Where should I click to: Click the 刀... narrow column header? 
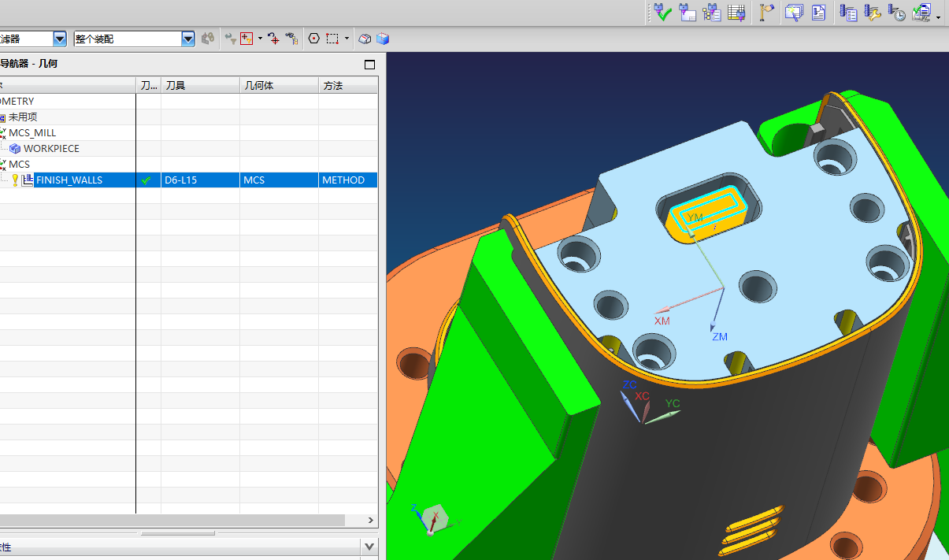pos(149,85)
